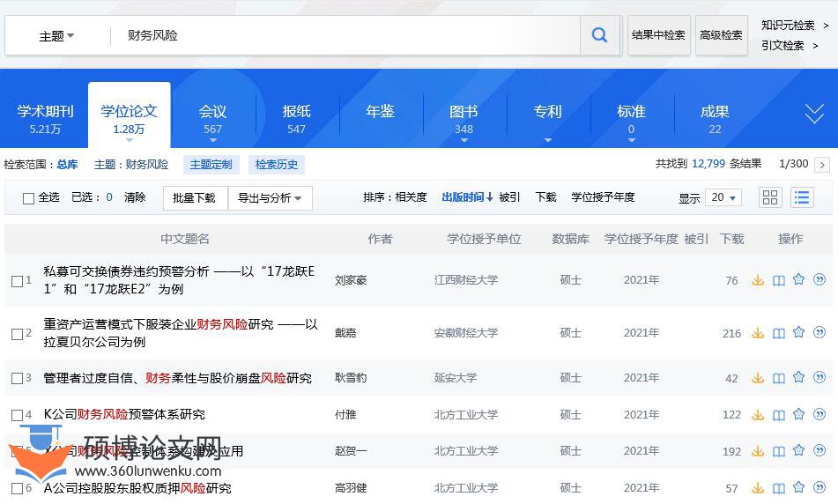The image size is (838, 504).
Task: Click 总库 search scope link
Action: click(67, 165)
